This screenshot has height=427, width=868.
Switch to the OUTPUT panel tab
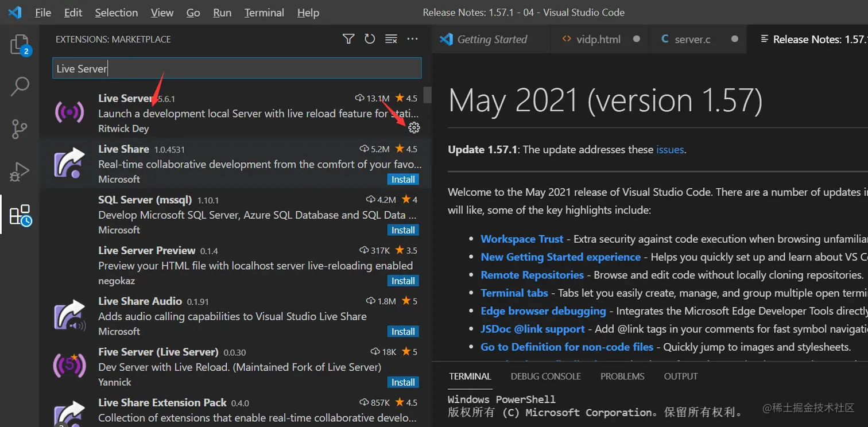pos(681,376)
